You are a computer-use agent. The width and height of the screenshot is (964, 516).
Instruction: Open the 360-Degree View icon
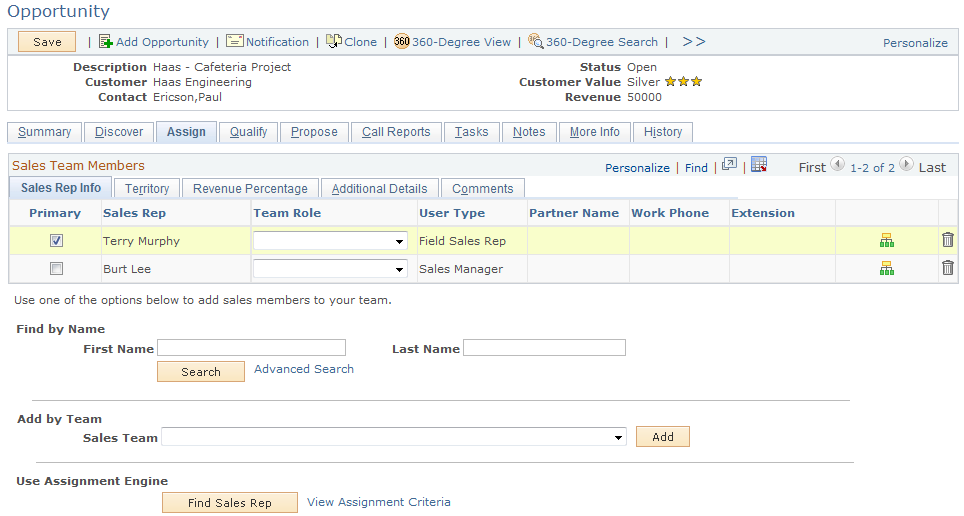pyautogui.click(x=401, y=41)
